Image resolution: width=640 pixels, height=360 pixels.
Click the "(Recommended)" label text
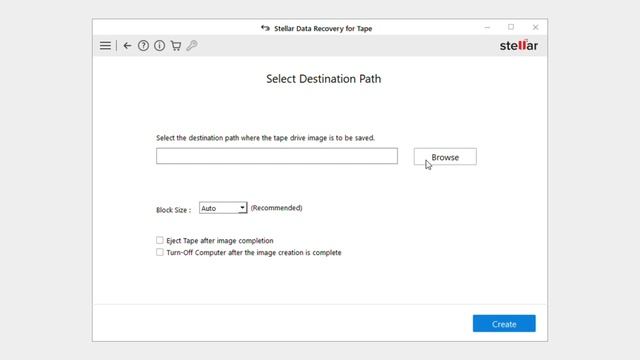coord(276,208)
